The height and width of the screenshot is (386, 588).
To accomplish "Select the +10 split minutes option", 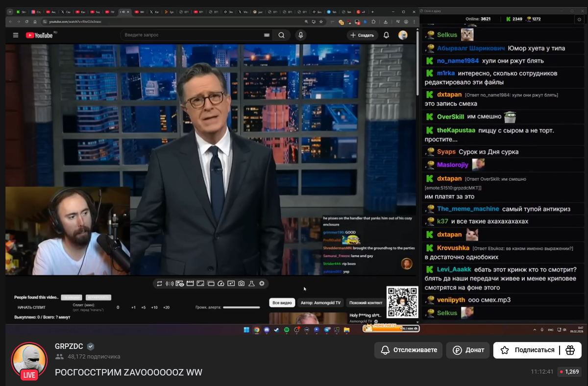I will point(154,307).
